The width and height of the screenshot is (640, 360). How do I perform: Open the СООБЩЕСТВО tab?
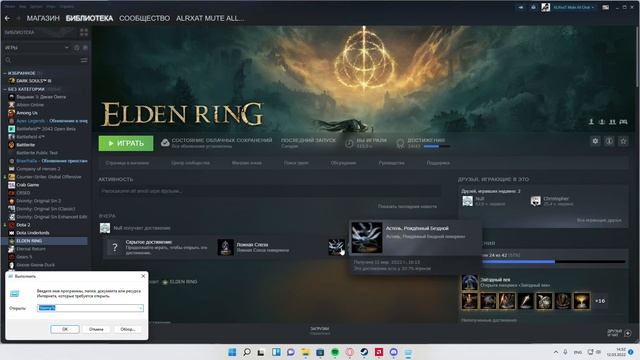click(x=144, y=18)
